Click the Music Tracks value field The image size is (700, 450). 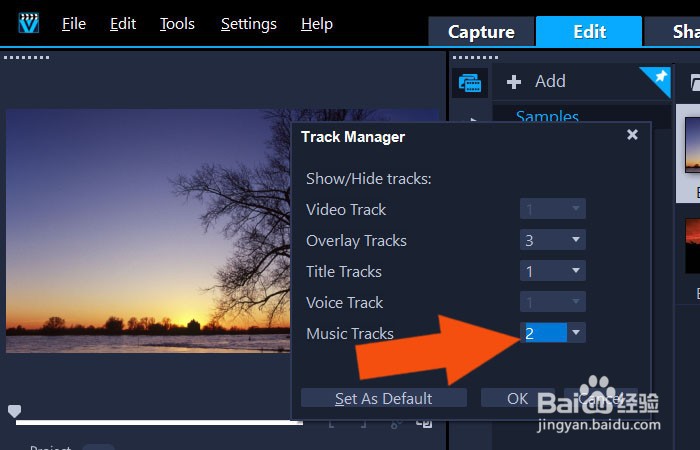pos(544,333)
